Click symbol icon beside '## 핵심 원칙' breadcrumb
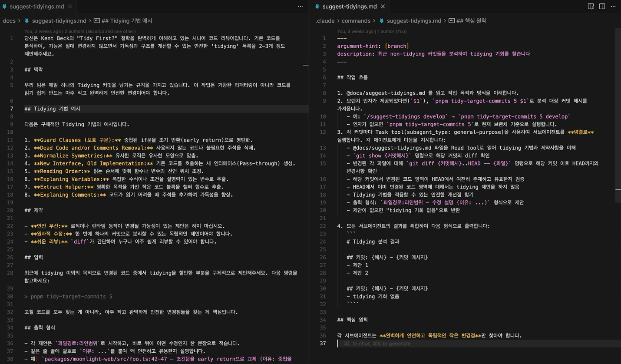The image size is (621, 364). pos(452,21)
